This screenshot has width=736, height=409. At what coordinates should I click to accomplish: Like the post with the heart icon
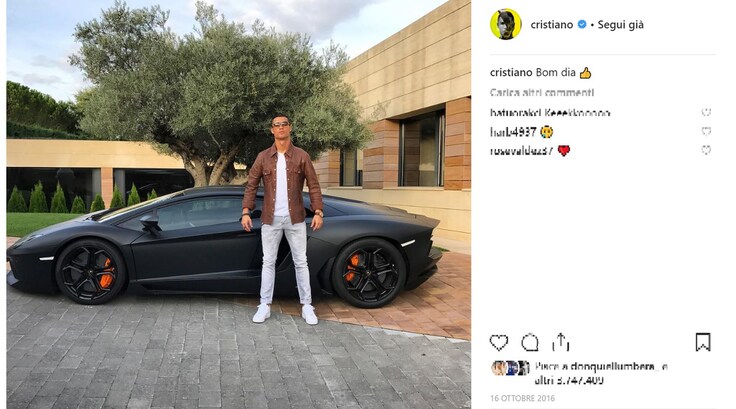[498, 342]
